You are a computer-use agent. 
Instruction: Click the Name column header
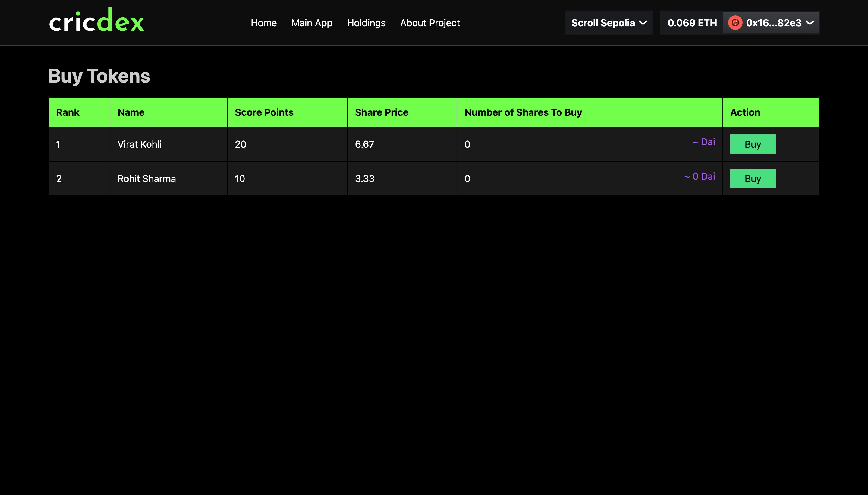pyautogui.click(x=168, y=112)
